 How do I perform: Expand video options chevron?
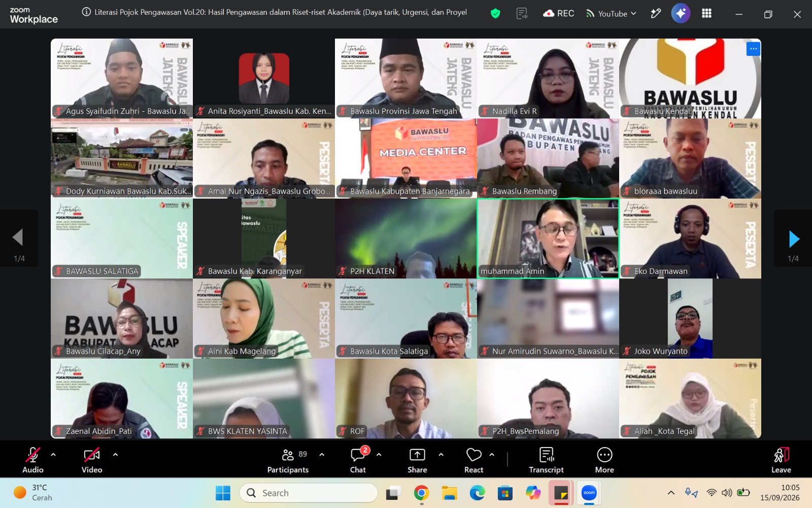[x=115, y=455]
